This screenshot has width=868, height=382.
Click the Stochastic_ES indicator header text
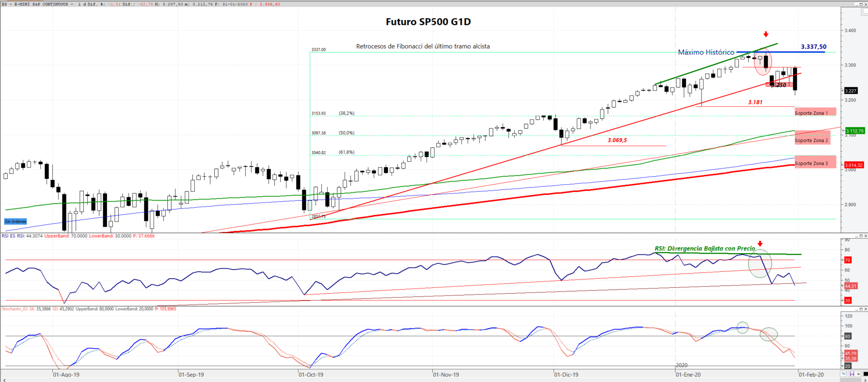89,309
